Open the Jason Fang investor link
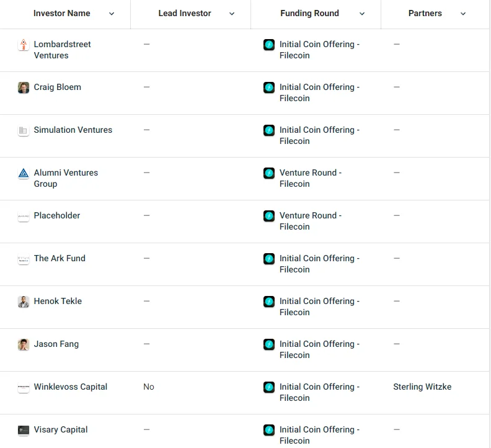This screenshot has width=491, height=448. coord(56,344)
